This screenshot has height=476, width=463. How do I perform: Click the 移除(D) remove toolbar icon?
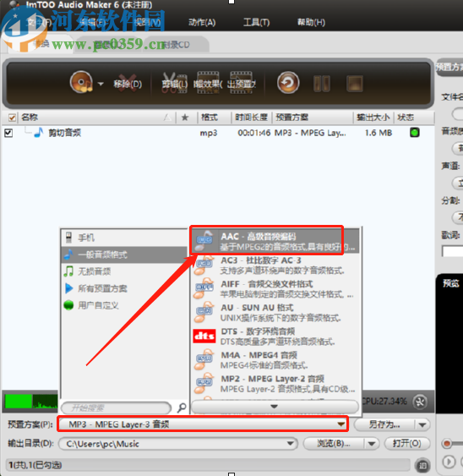[128, 84]
